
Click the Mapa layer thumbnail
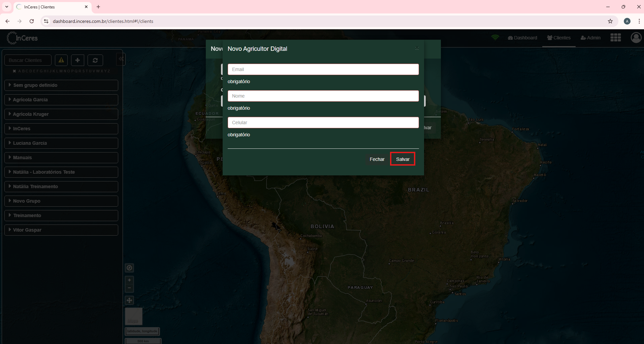(x=134, y=316)
